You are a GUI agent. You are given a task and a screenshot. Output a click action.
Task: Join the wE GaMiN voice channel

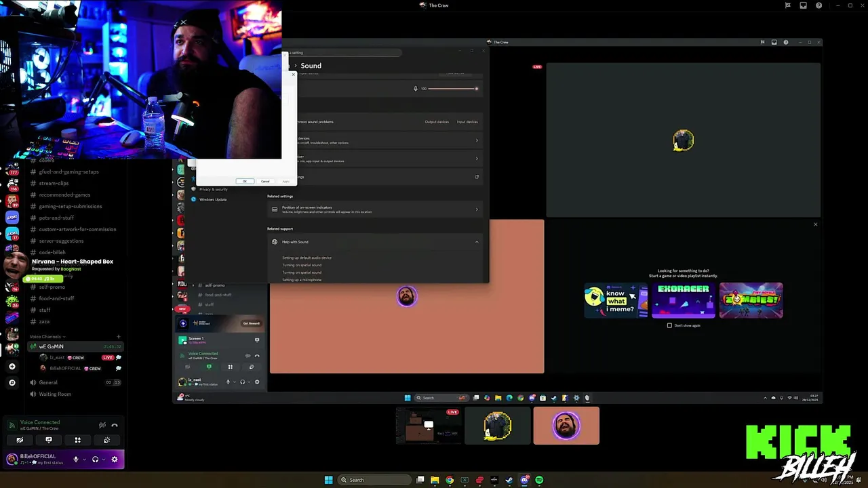75,346
